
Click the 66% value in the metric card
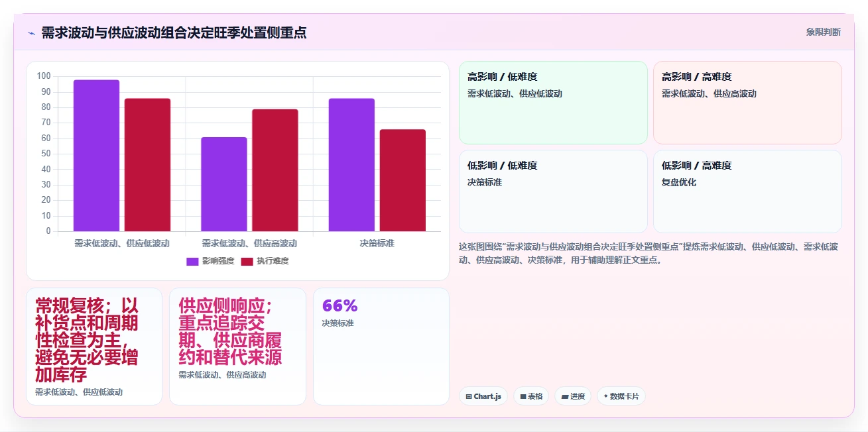coord(340,305)
